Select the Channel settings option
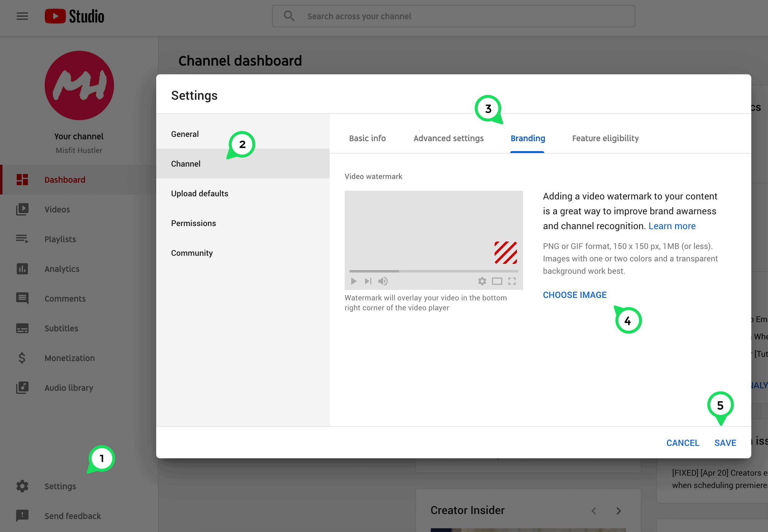Screen dimensions: 768x532 tap(186, 163)
